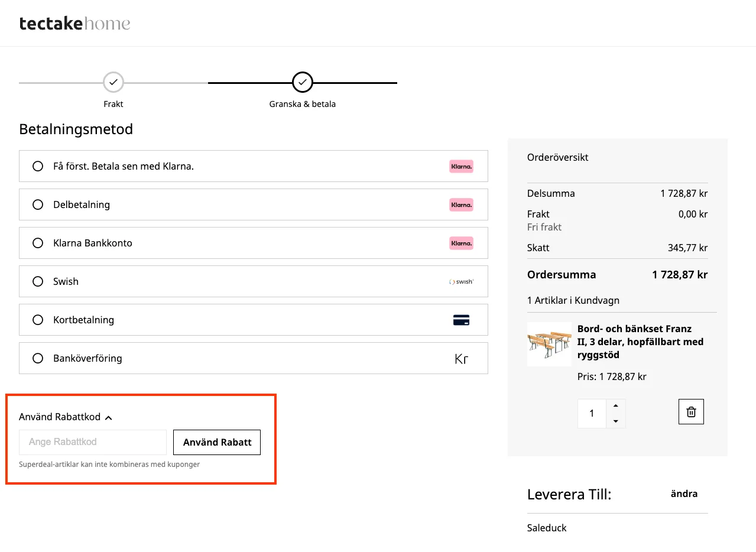Click the Klarna logo on Delbetalning row

click(461, 205)
